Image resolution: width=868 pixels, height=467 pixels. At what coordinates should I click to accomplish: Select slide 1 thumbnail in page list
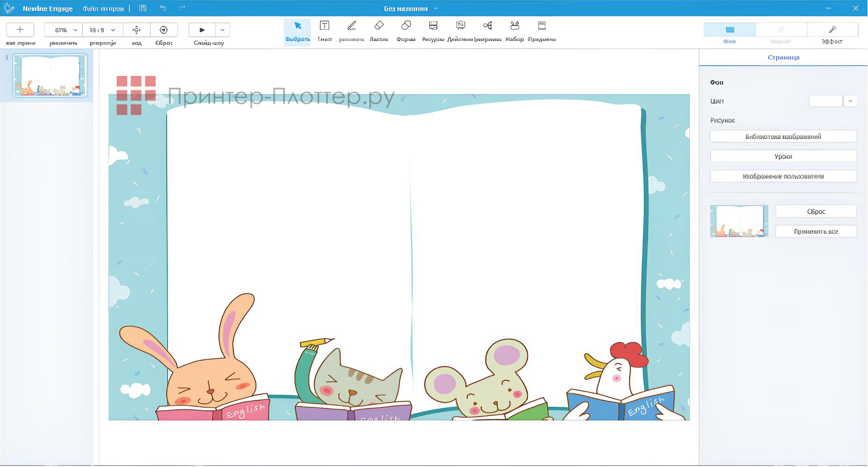click(50, 76)
